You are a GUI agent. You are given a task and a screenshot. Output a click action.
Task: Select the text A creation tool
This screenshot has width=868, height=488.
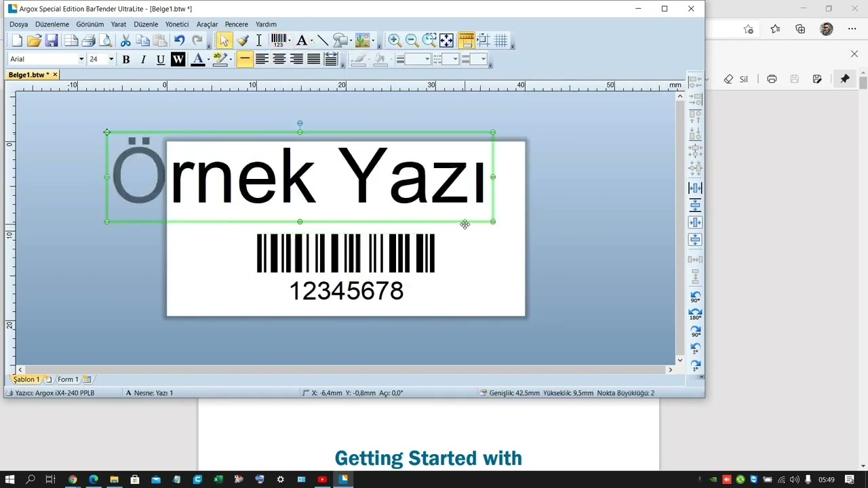302,41
